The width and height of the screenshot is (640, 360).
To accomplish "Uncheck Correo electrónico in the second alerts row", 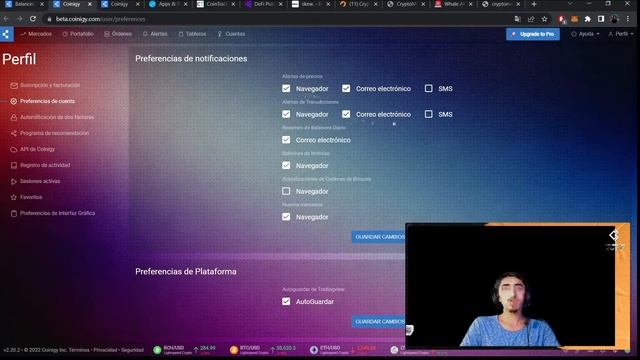I will 346,114.
